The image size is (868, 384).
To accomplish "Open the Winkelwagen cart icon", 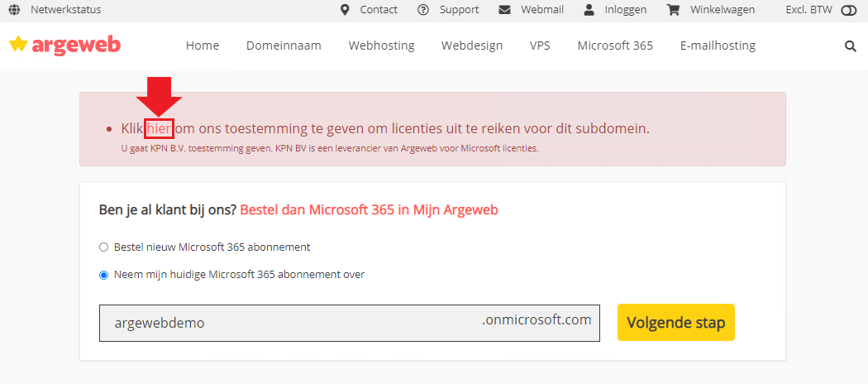I will (673, 10).
